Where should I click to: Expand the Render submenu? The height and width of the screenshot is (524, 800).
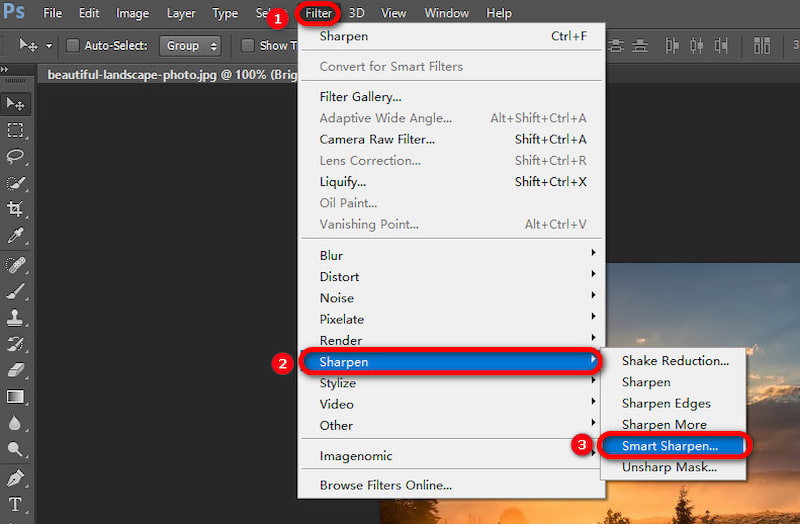point(452,340)
